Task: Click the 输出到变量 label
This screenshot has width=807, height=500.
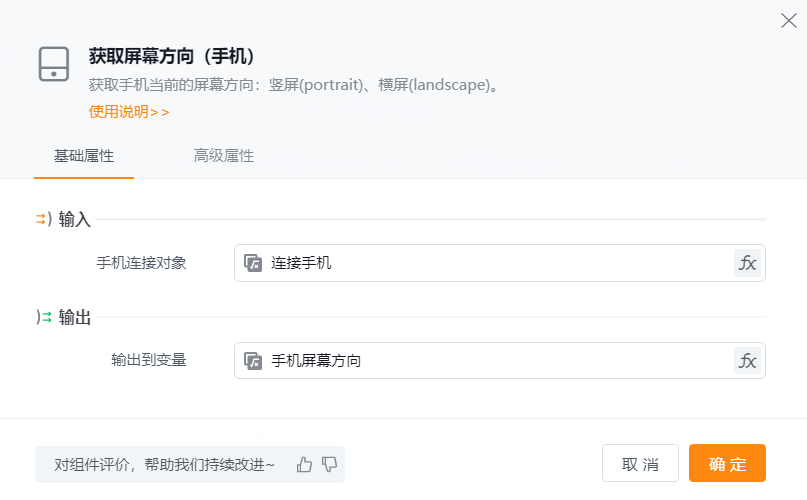Action: click(149, 360)
